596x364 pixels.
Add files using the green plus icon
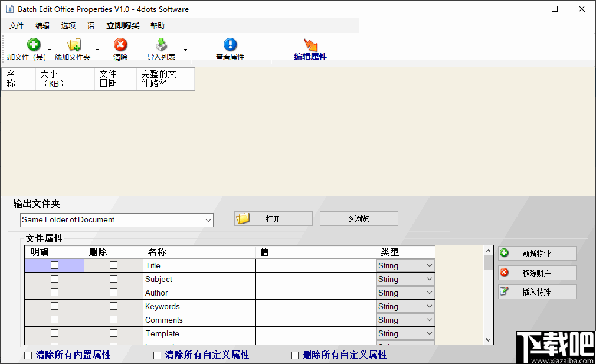33,44
